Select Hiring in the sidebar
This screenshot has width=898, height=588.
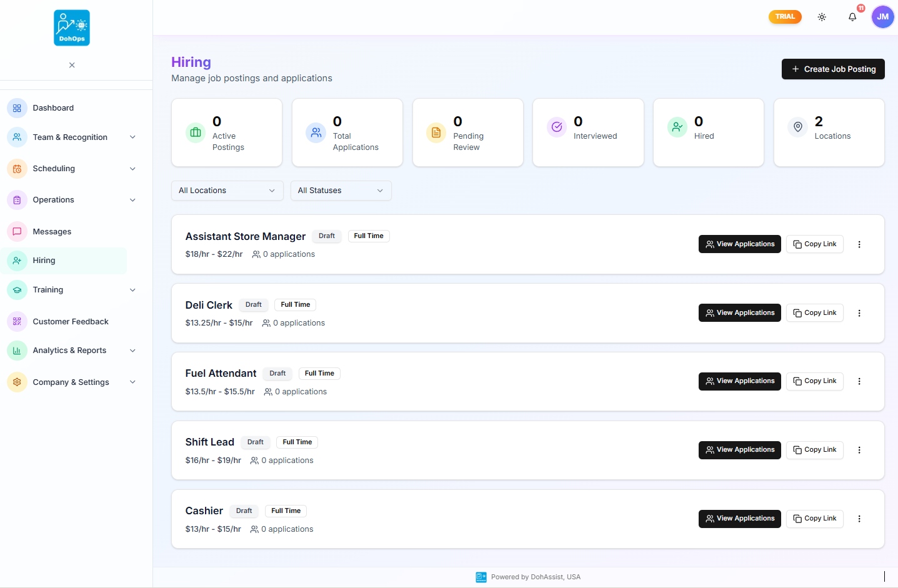43,261
